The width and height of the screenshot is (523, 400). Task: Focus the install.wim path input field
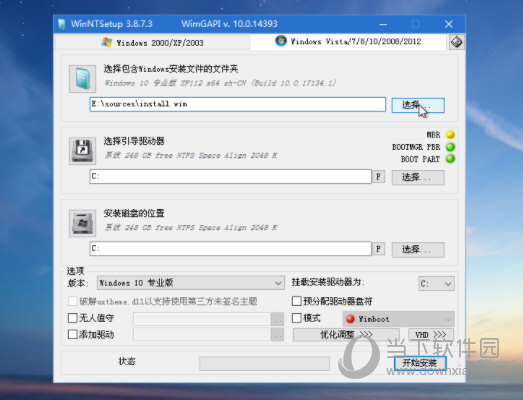[237, 104]
